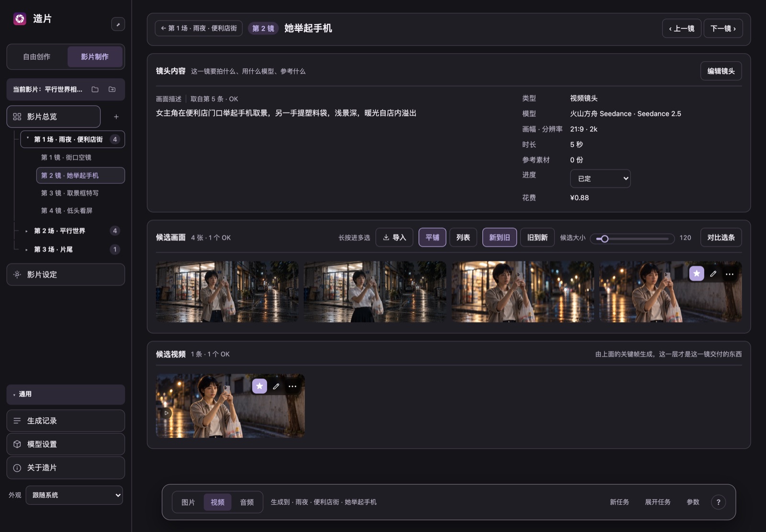This screenshot has width=766, height=532.
Task: Adjust the 候选大小 slider
Action: click(x=632, y=238)
